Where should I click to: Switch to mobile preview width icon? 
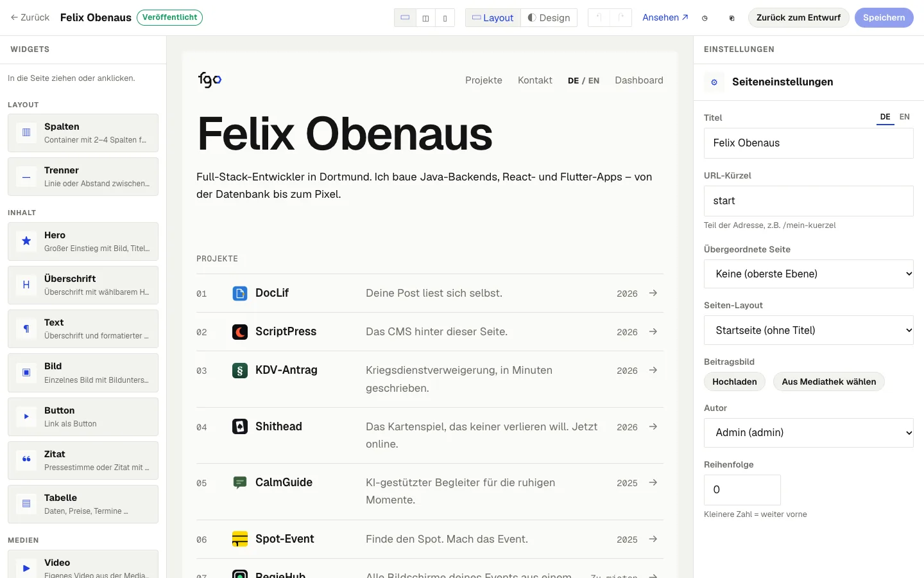(x=445, y=18)
